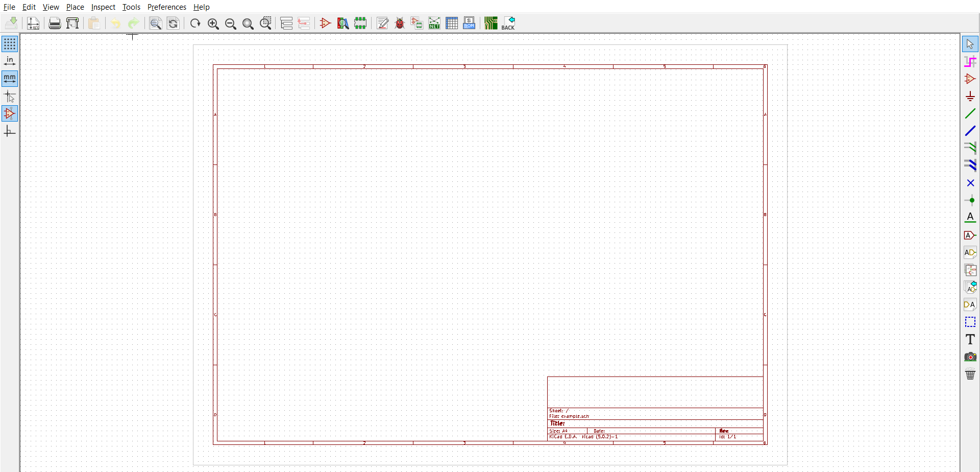Select the place junction tool
Image resolution: width=980 pixels, height=472 pixels.
pyautogui.click(x=970, y=200)
